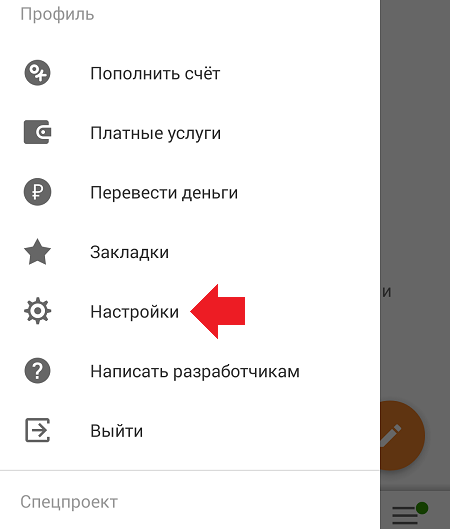Viewport: 450px width, 529px height.
Task: Open Закладки entry
Action: coord(190,252)
